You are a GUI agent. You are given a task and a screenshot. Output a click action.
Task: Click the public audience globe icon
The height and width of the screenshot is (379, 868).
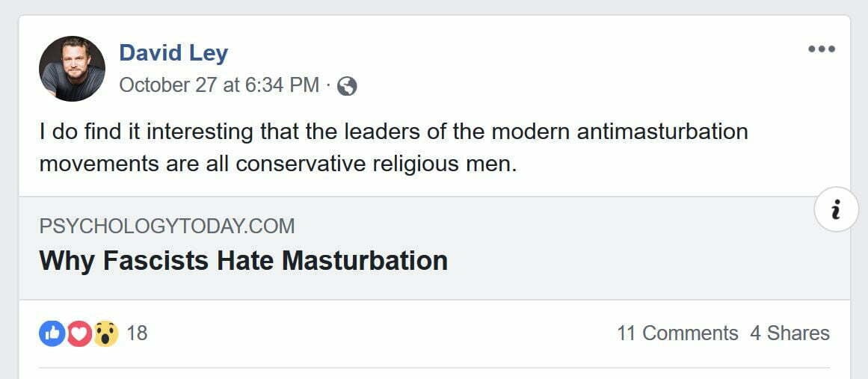coord(347,86)
